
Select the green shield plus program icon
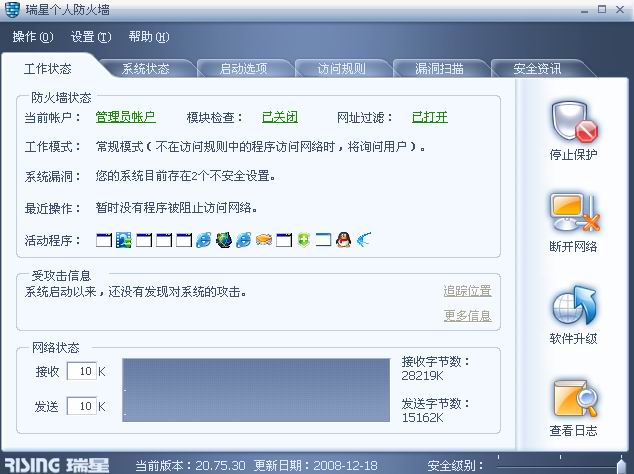pyautogui.click(x=304, y=240)
